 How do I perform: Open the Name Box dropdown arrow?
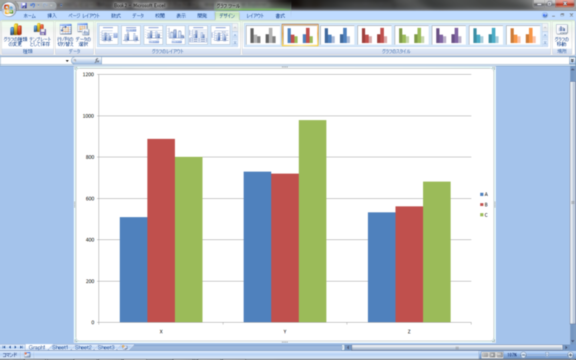[x=67, y=61]
